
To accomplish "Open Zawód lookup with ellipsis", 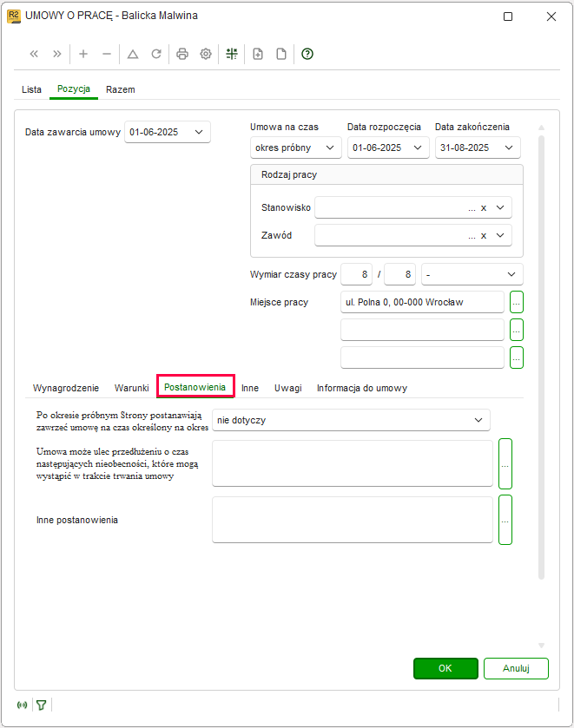I will click(472, 236).
